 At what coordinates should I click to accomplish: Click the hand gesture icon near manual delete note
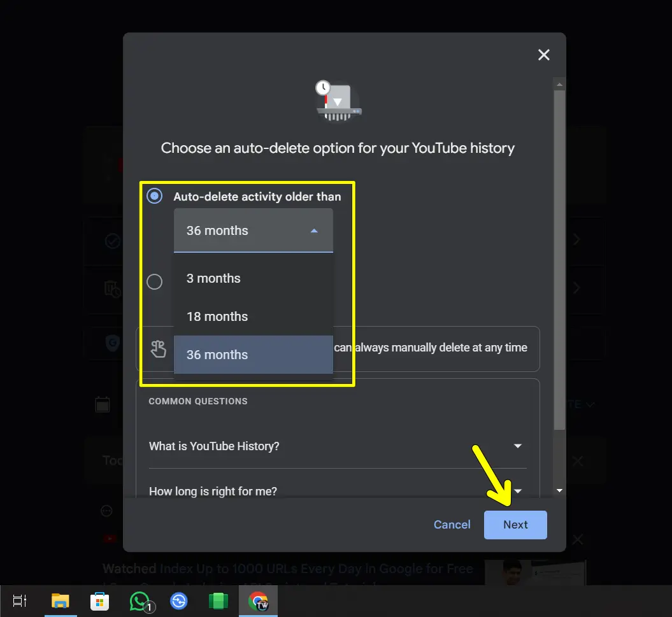pyautogui.click(x=158, y=349)
